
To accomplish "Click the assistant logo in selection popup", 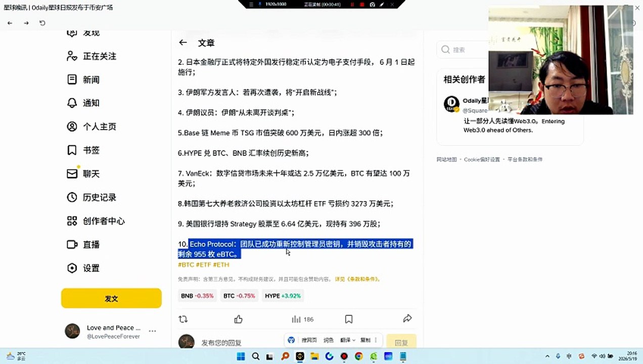I will pyautogui.click(x=291, y=340).
